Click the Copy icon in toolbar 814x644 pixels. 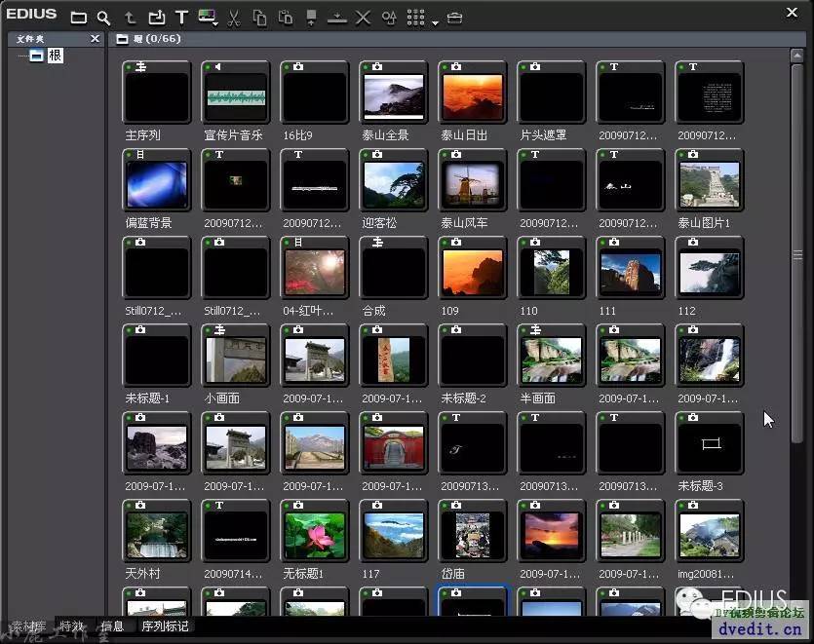click(x=259, y=18)
